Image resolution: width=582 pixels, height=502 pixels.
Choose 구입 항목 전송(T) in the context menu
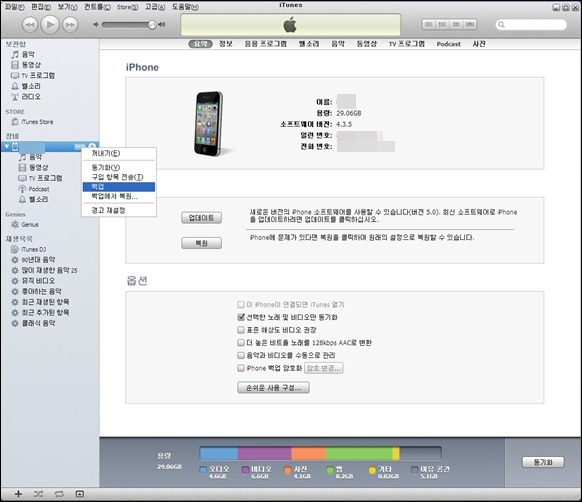(x=119, y=177)
